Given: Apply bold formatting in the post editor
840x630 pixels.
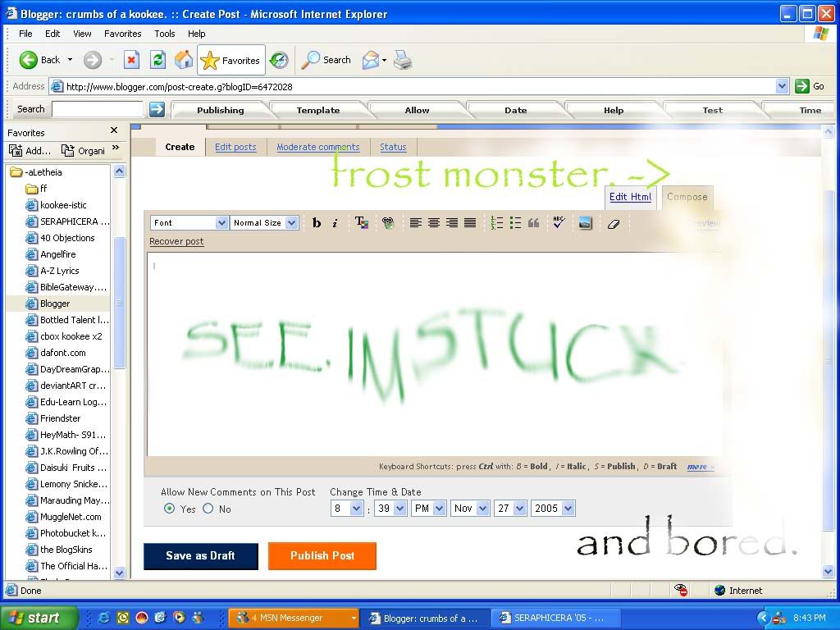Looking at the screenshot, I should pos(317,223).
